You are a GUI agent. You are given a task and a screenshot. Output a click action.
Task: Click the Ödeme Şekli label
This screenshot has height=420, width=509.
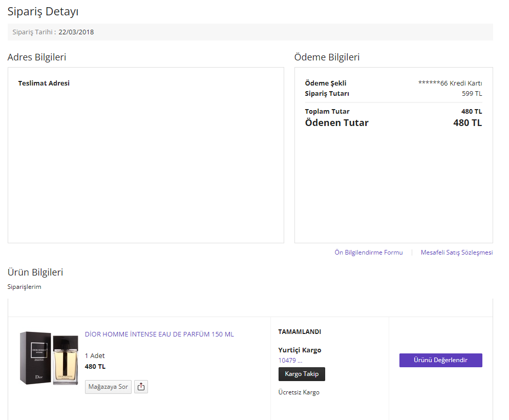326,83
